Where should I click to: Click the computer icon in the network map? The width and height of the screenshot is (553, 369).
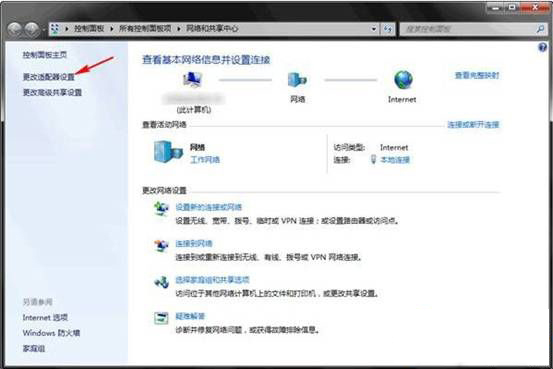pos(192,80)
